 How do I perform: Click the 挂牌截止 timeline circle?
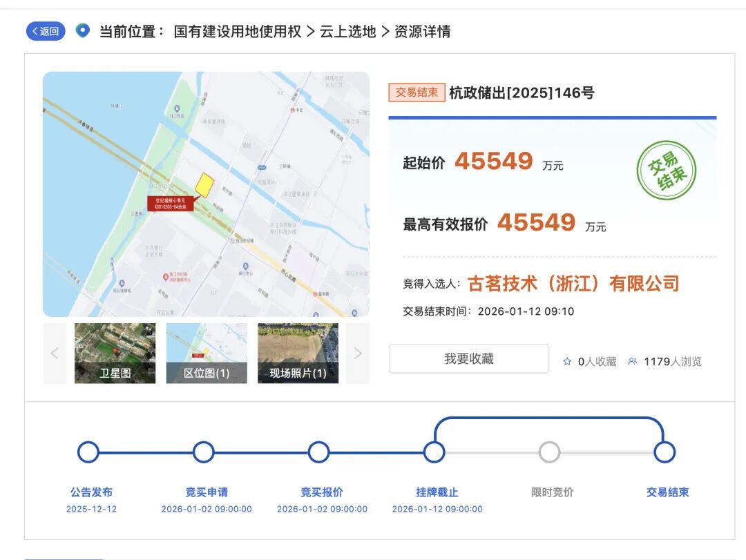coord(434,452)
